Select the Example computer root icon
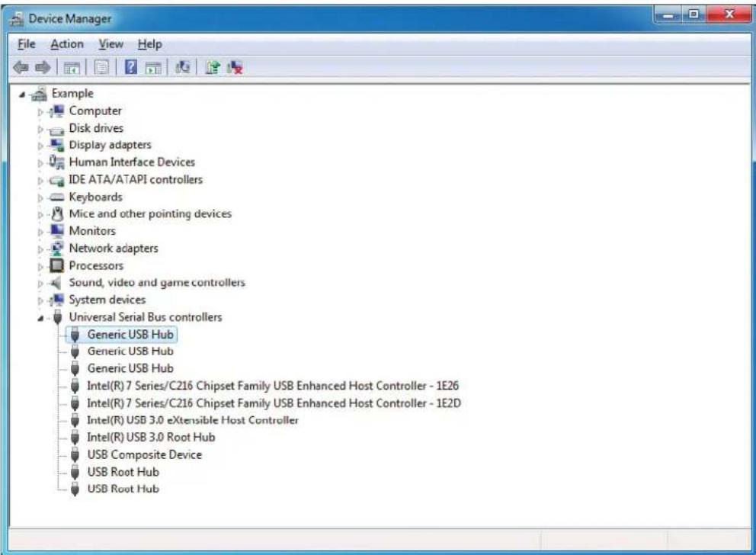The width and height of the screenshot is (756, 555). tap(39, 94)
